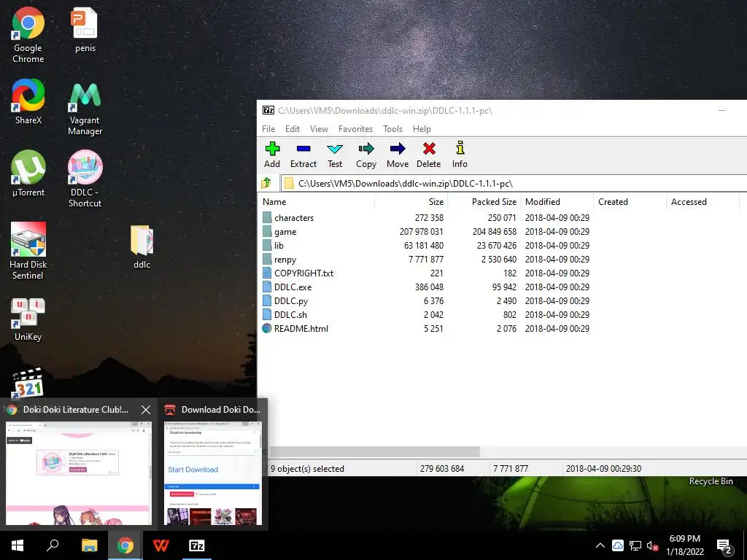
Task: Open the Favorites menu
Action: pos(355,129)
